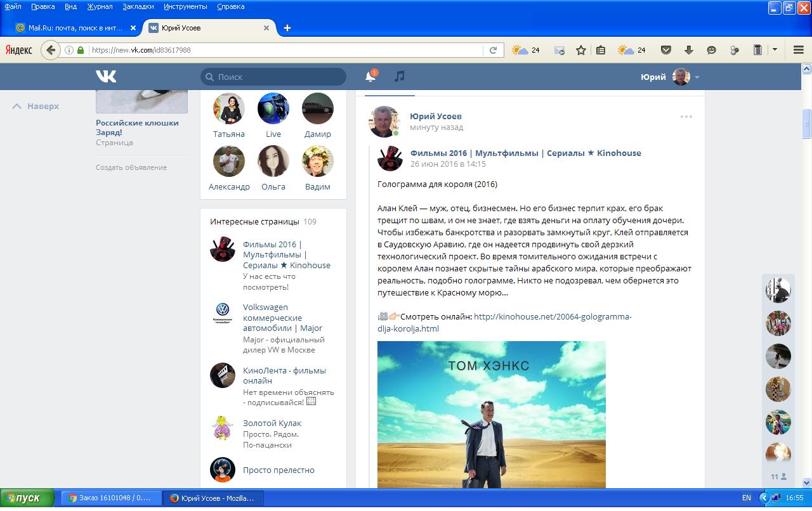The height and width of the screenshot is (511, 812).
Task: Open the three-dot post options menu
Action: click(x=686, y=117)
